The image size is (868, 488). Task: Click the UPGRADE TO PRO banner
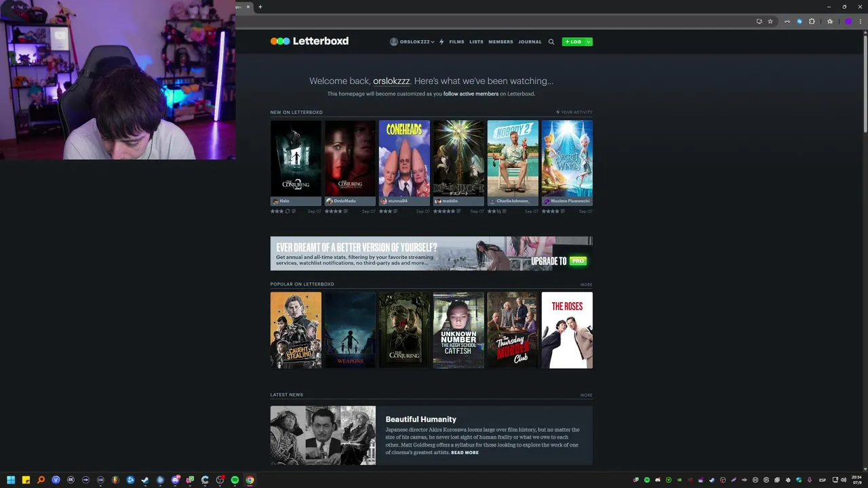click(x=431, y=253)
